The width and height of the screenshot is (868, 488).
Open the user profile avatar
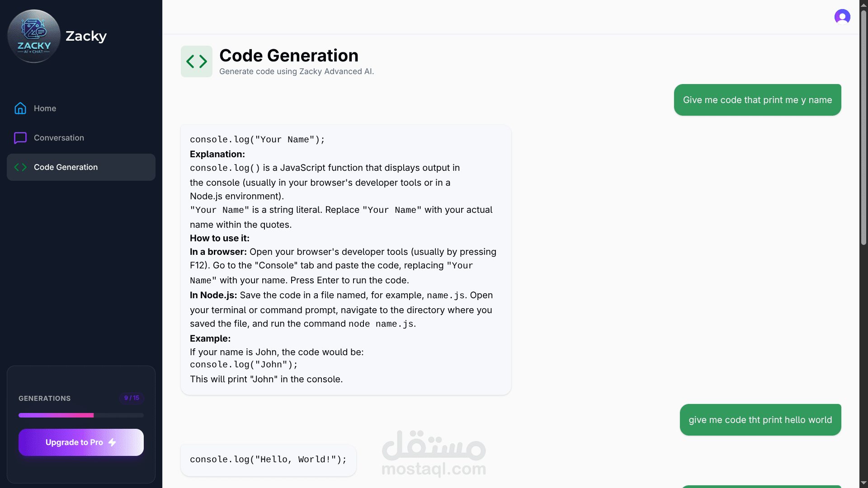tap(842, 17)
